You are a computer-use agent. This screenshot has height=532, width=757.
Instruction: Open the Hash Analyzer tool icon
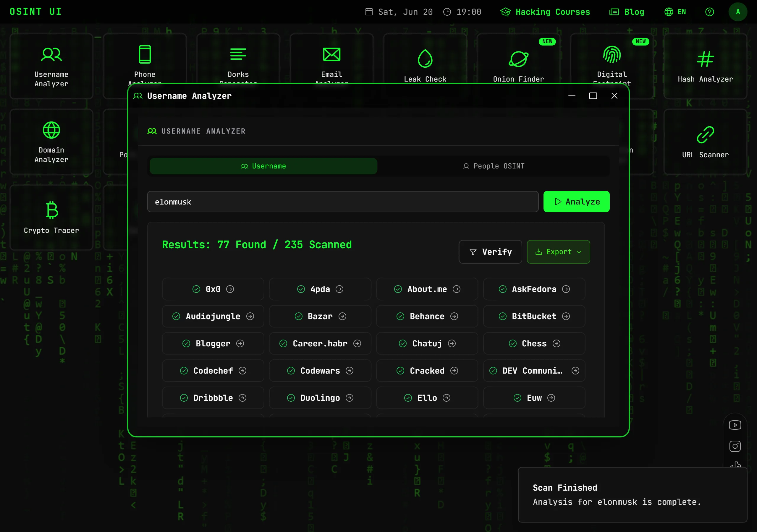click(x=705, y=59)
